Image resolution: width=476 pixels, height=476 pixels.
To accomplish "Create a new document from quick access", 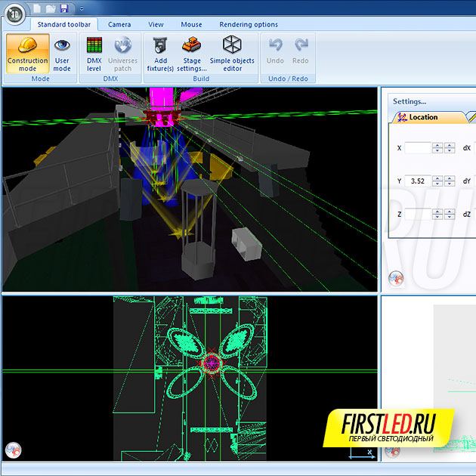I will [37, 8].
